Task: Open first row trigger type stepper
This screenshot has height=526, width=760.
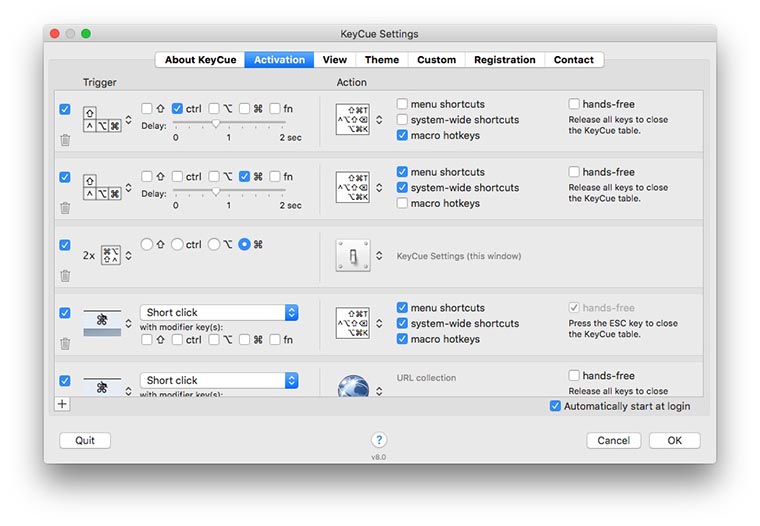Action: 128,119
